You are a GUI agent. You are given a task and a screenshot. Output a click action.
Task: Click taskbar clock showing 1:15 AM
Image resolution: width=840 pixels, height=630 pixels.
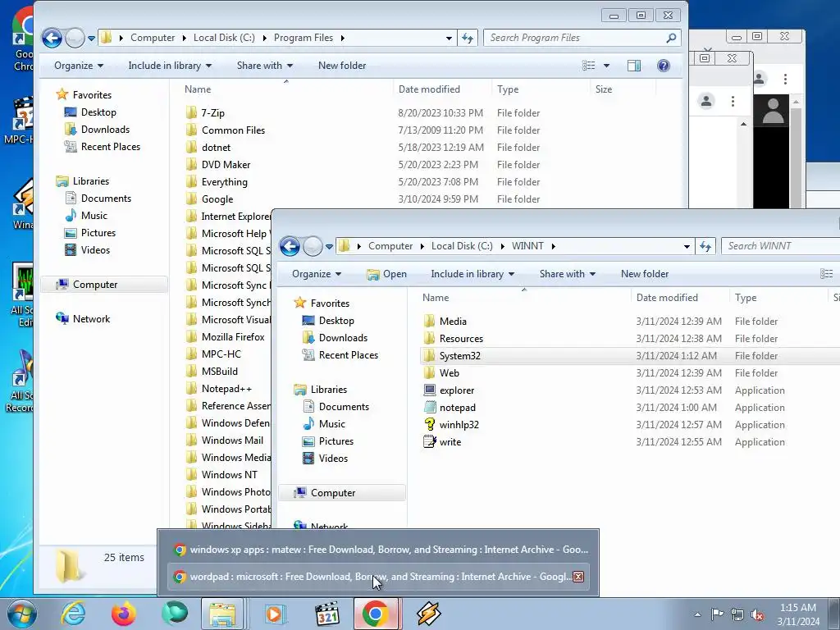(x=797, y=614)
